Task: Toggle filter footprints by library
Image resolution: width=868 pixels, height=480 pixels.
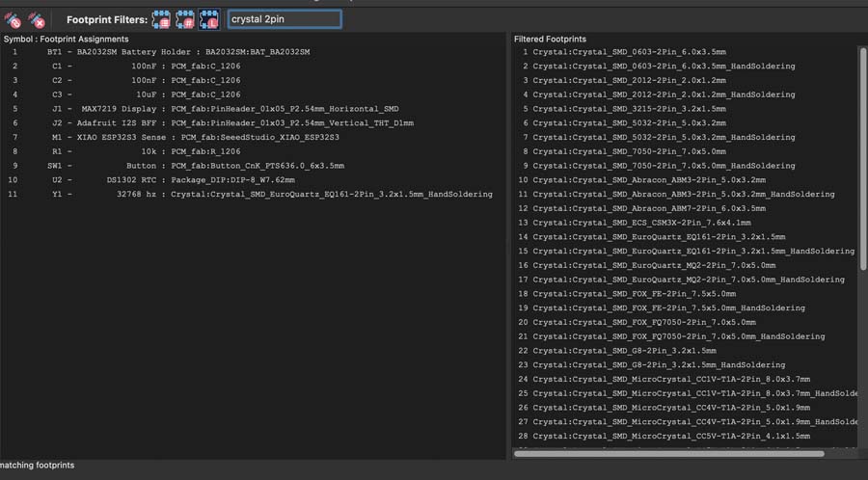Action: coord(209,19)
